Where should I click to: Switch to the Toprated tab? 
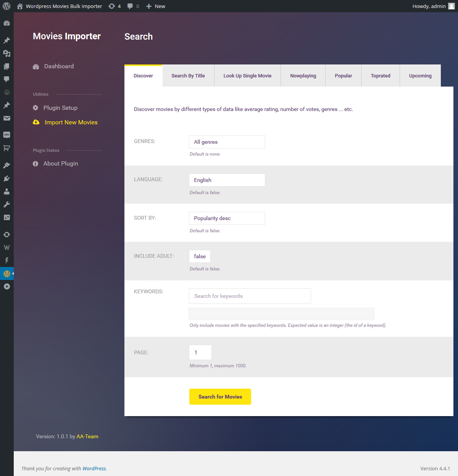(x=381, y=76)
